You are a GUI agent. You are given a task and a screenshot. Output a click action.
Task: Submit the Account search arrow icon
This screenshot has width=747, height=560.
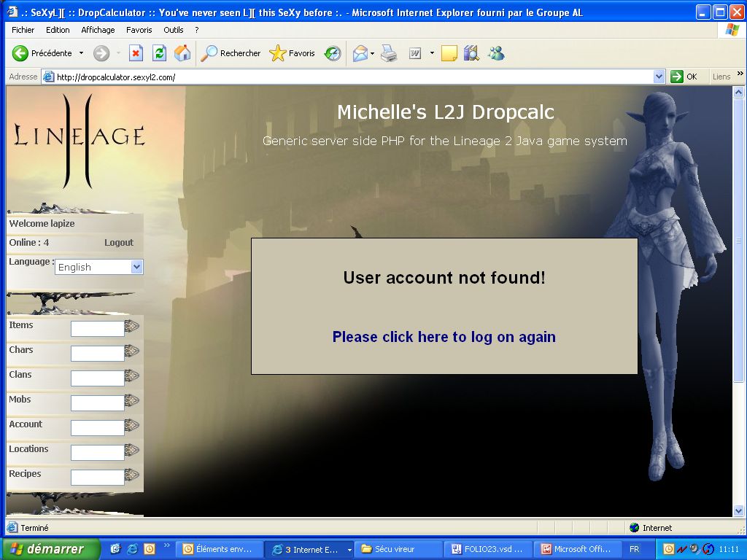(131, 425)
